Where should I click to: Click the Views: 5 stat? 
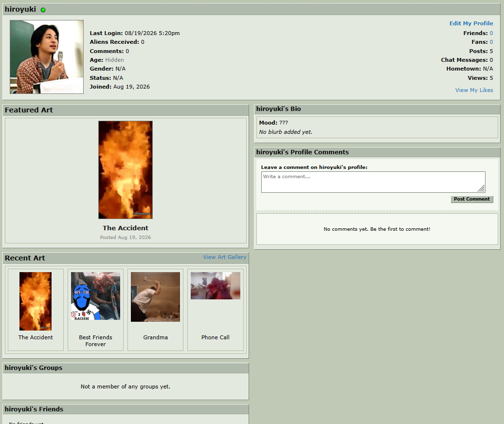pos(480,78)
